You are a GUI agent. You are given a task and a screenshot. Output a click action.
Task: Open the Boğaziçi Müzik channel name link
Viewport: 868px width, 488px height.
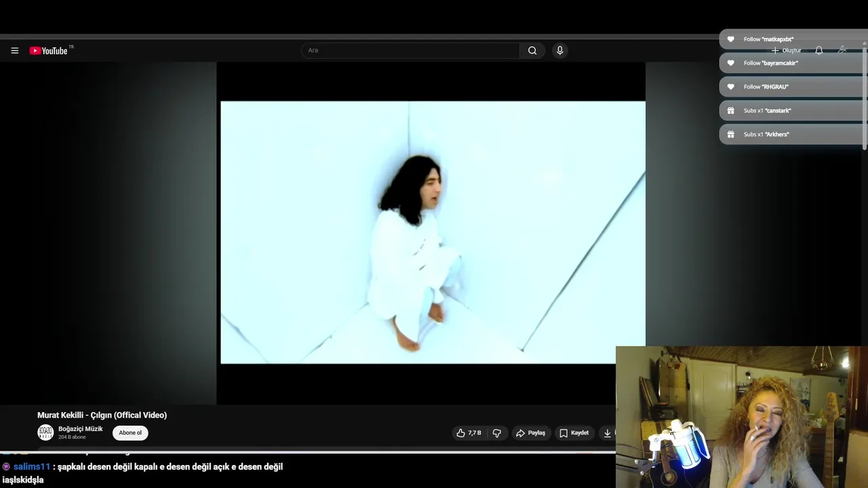coord(81,428)
